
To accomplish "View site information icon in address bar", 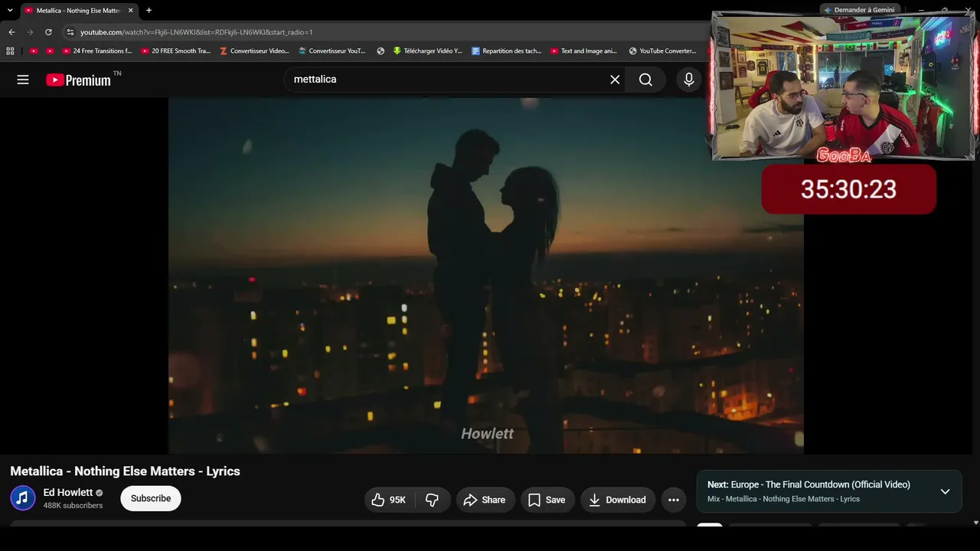I will click(70, 32).
